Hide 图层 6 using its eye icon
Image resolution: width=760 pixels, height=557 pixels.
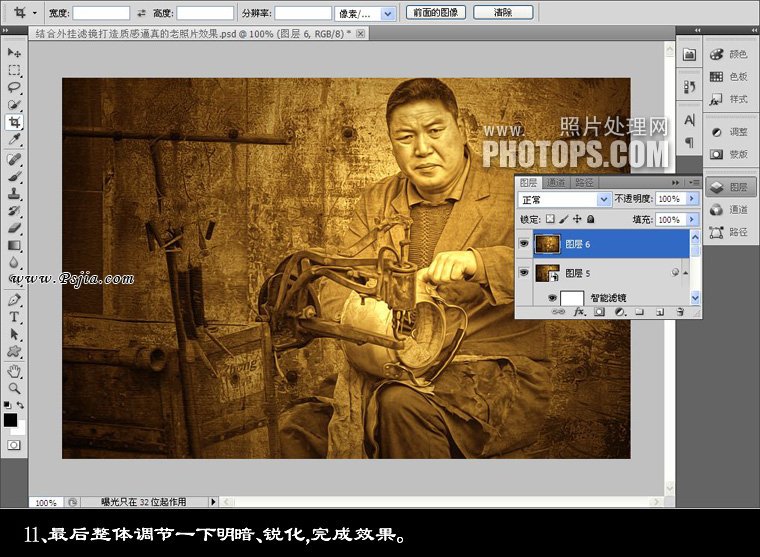coord(524,243)
